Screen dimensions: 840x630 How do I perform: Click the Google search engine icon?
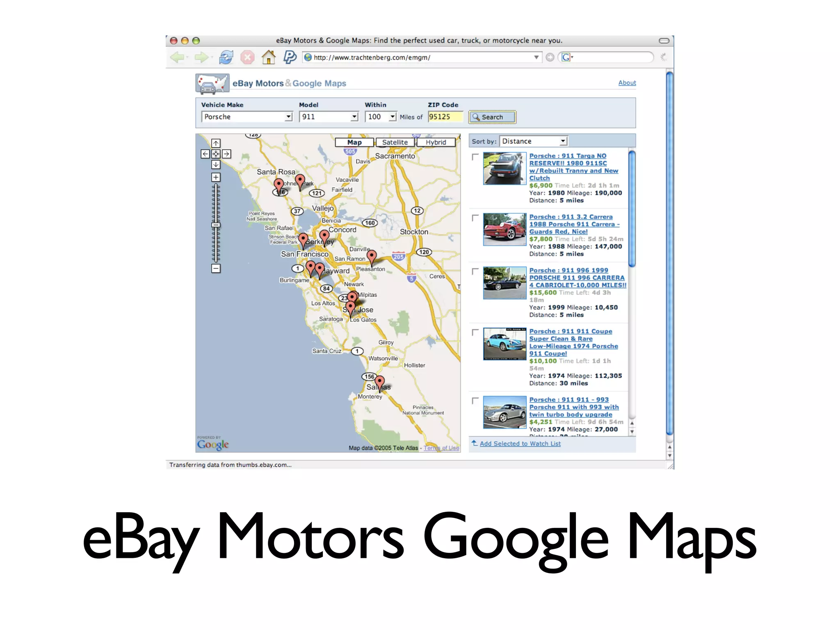pos(566,57)
